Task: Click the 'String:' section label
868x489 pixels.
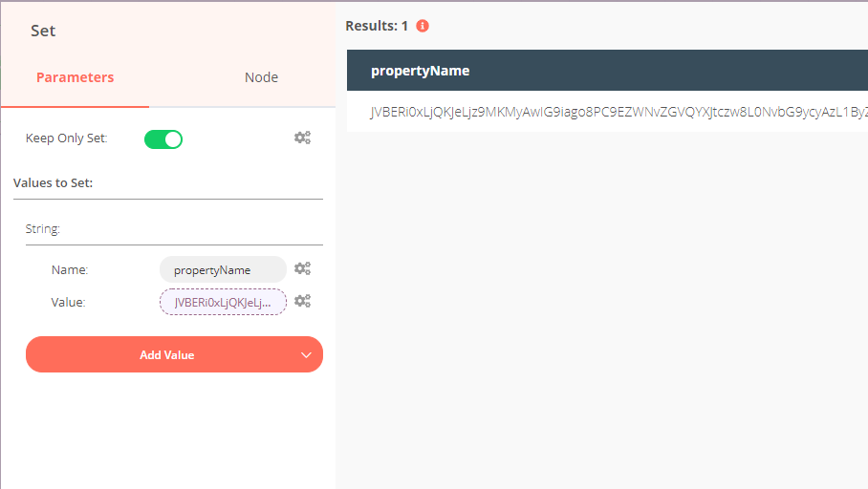Action: tap(43, 229)
